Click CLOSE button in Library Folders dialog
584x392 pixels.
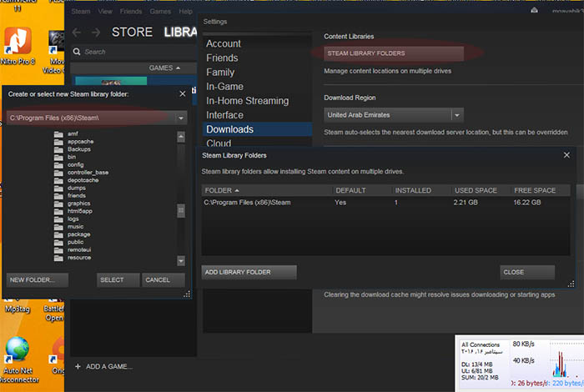pos(527,272)
